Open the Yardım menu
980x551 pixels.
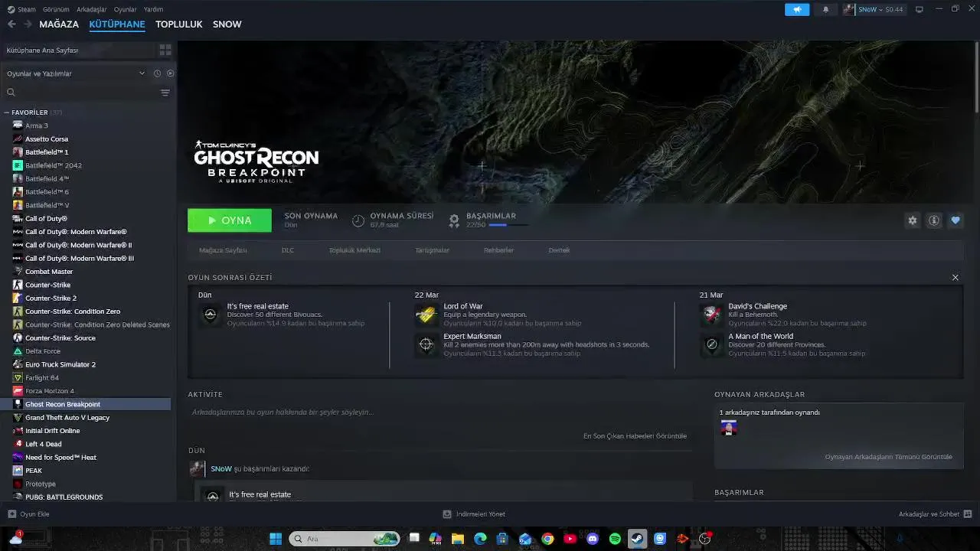[x=153, y=9]
